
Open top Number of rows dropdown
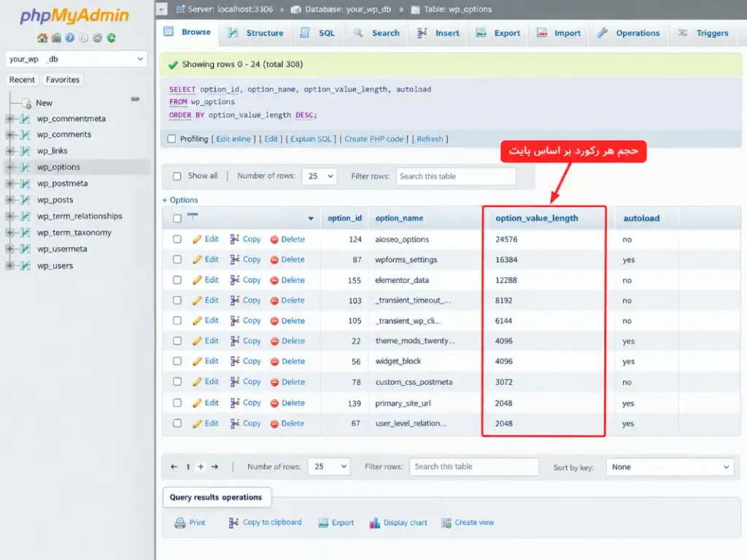(320, 176)
